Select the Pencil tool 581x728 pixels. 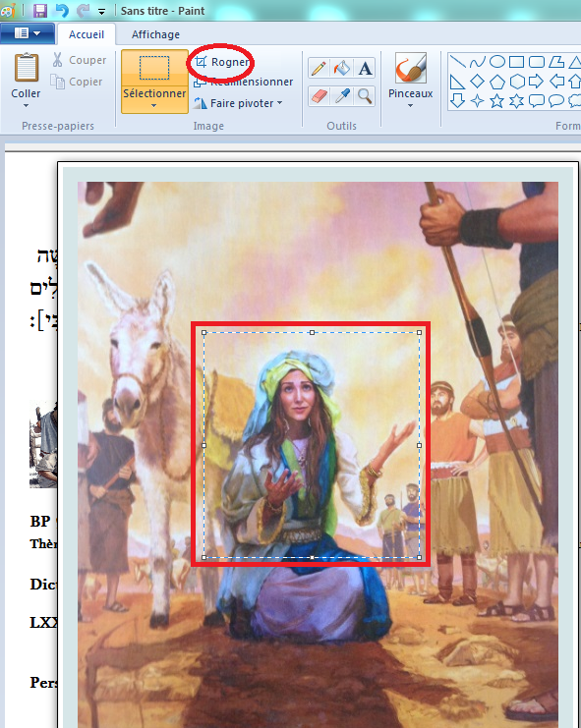click(x=319, y=68)
